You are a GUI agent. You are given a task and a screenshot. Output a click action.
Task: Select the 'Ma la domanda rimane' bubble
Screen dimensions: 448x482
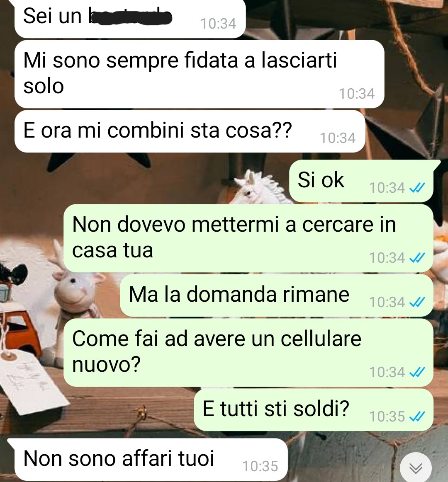click(277, 295)
